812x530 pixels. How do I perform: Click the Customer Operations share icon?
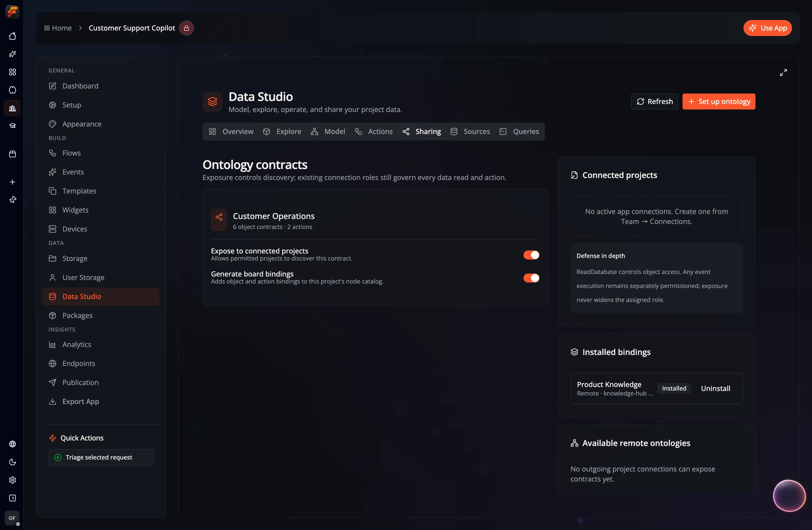pyautogui.click(x=219, y=220)
